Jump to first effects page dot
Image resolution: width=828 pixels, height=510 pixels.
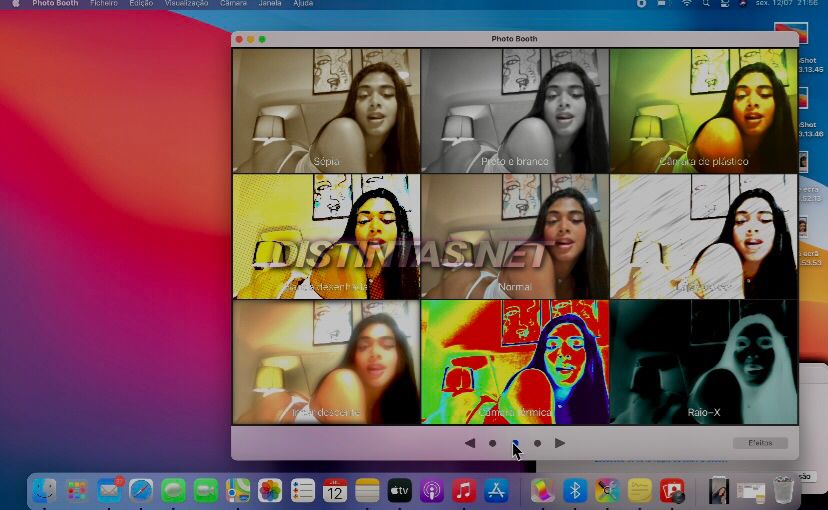click(x=493, y=443)
